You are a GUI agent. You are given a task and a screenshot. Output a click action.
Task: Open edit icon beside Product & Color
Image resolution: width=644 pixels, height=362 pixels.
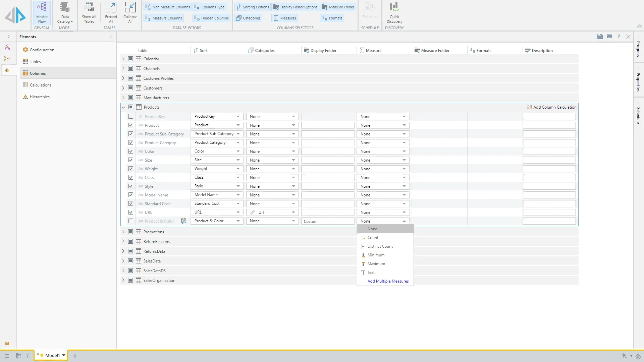183,221
